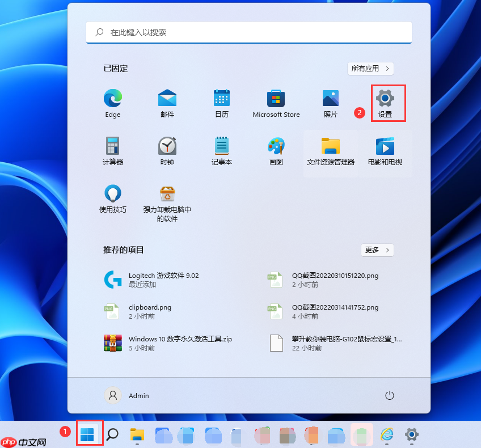This screenshot has height=448, width=481.
Task: Open Microsoft Store
Action: (x=276, y=102)
